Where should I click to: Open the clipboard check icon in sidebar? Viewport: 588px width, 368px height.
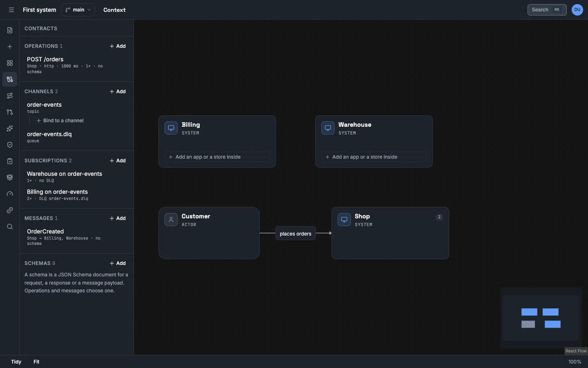click(10, 161)
